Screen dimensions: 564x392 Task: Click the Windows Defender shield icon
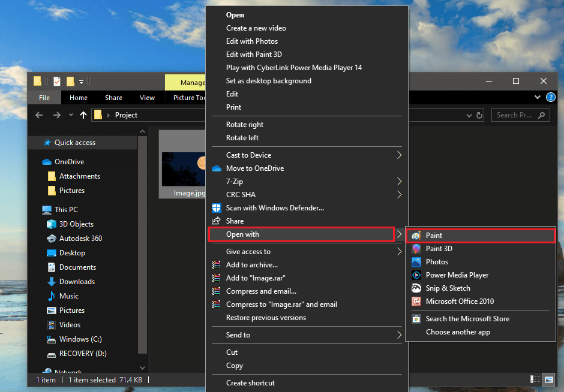217,208
